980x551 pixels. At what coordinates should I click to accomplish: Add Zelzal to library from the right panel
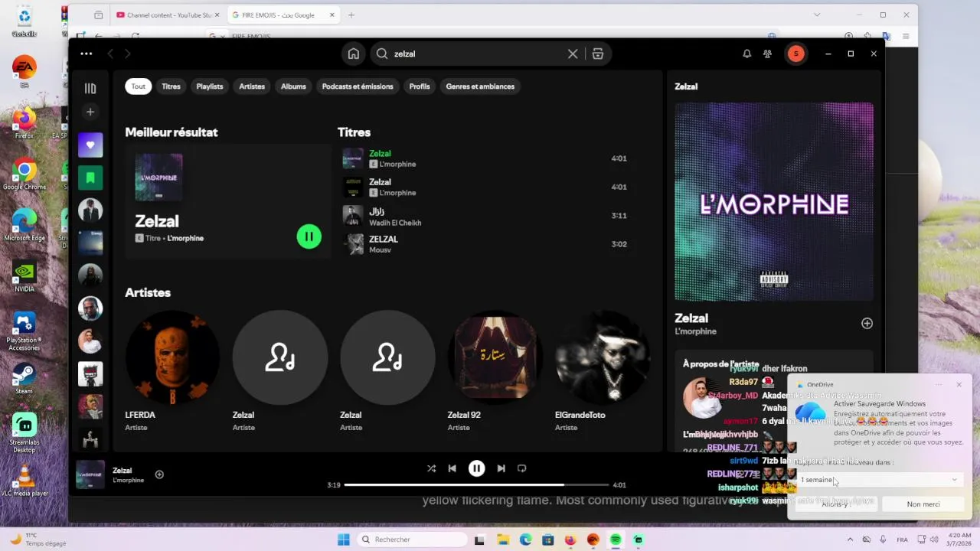pos(867,323)
